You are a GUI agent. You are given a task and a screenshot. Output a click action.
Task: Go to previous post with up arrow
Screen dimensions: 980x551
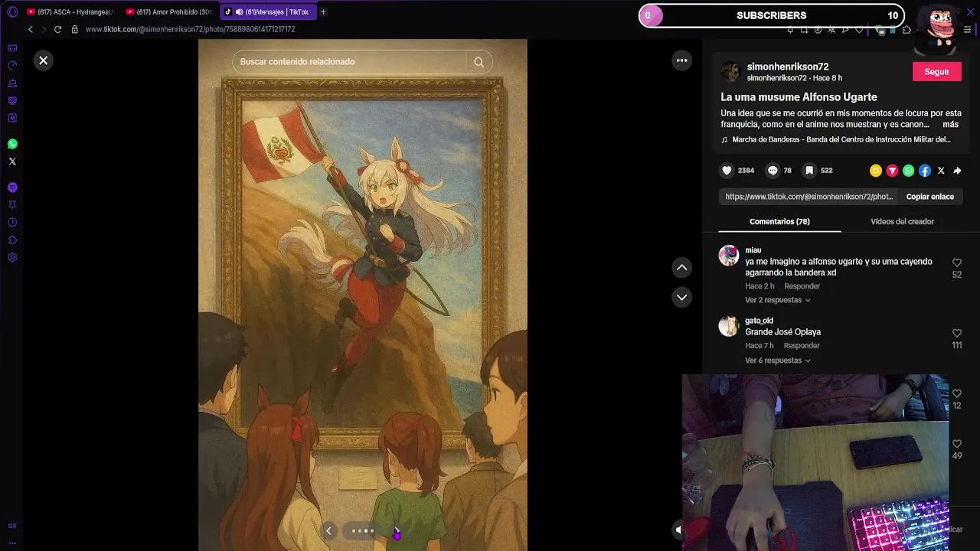coord(681,268)
